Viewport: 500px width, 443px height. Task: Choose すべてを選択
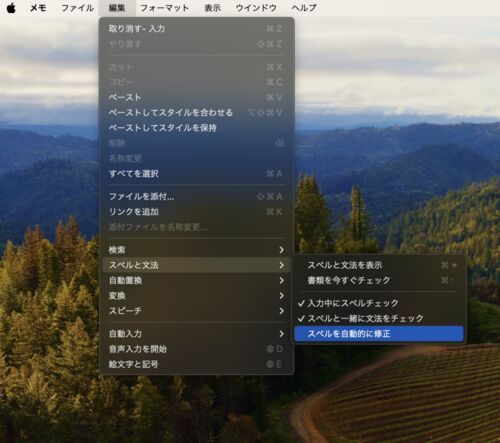[x=196, y=174]
